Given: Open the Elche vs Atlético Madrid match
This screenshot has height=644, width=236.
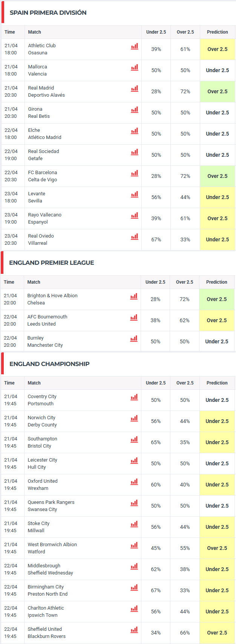Looking at the screenshot, I should pos(44,134).
